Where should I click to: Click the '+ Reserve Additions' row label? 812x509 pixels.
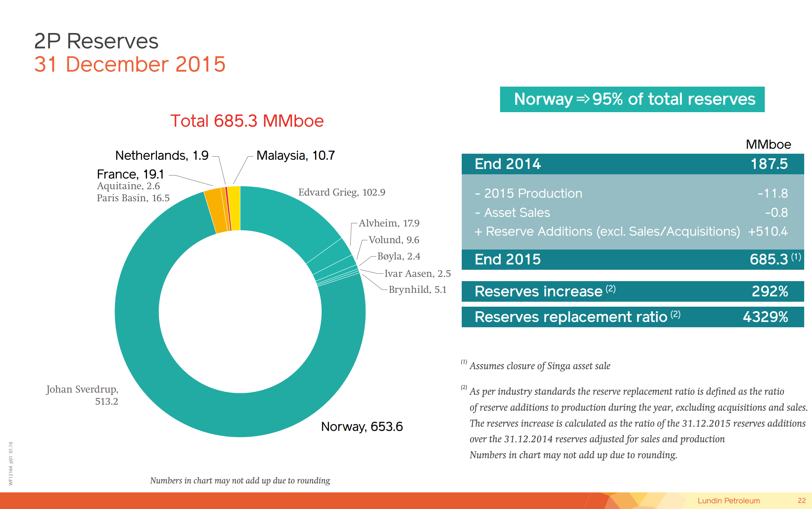[x=608, y=232]
